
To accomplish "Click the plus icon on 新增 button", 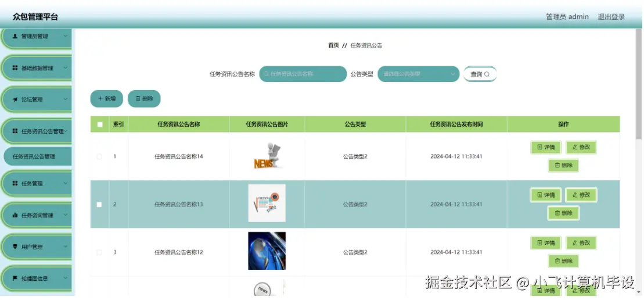I will [100, 99].
